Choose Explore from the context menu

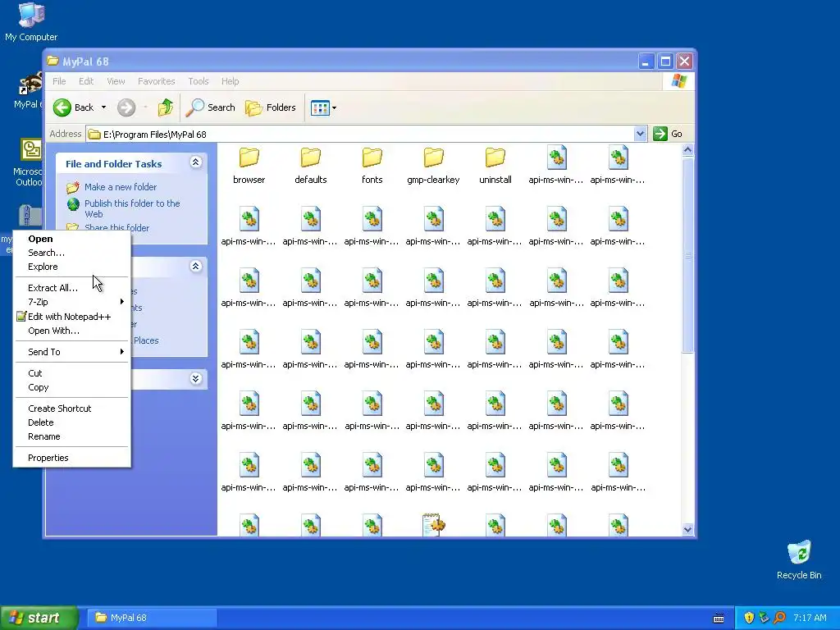pos(72,267)
